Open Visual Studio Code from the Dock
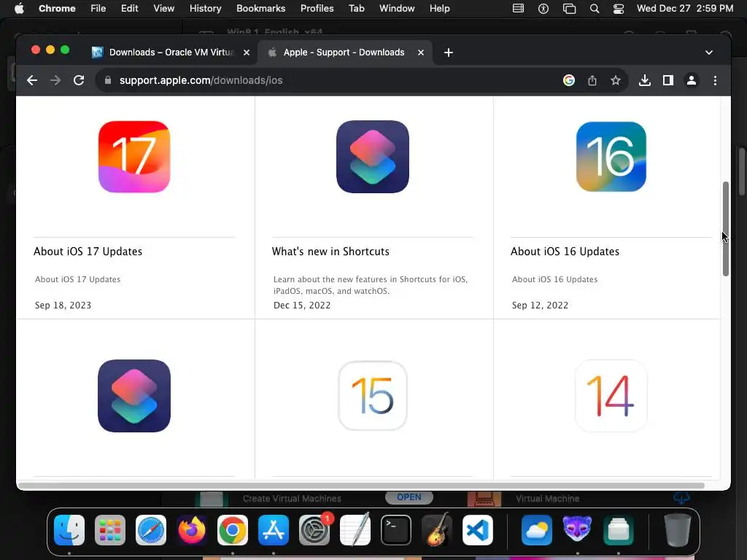Viewport: 747px width, 560px height. [477, 530]
